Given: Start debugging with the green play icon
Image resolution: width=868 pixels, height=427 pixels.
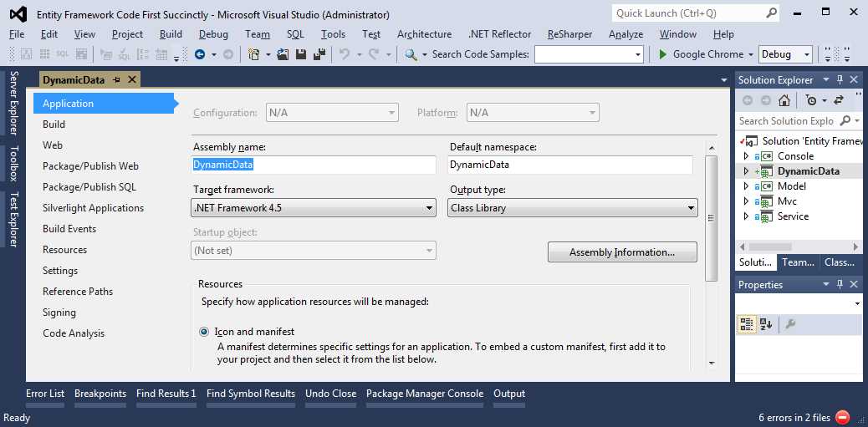Looking at the screenshot, I should (662, 54).
